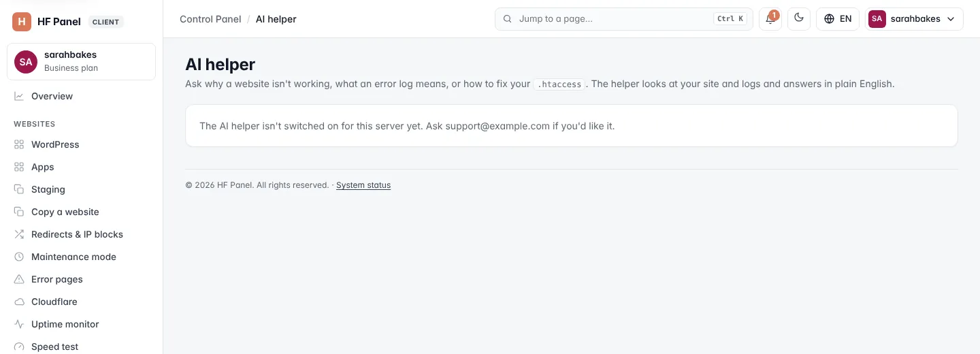Screen dimensions: 980x354
Task: Expand the sarahbakes account dropdown chevron
Action: [x=951, y=19]
